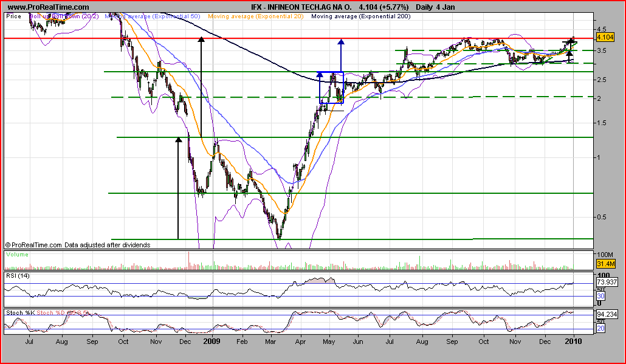This screenshot has width=626, height=364.
Task: Click the 4 Jan date label
Action: click(x=446, y=7)
